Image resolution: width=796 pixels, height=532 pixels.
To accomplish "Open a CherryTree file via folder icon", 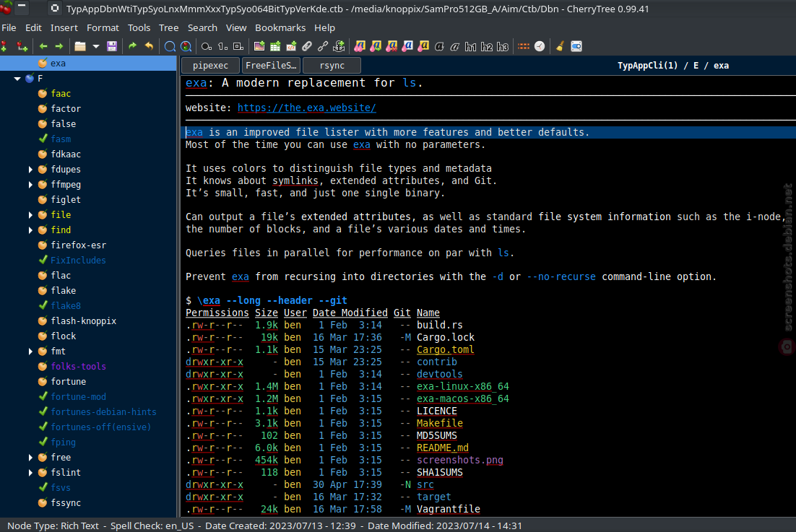I will coord(80,46).
